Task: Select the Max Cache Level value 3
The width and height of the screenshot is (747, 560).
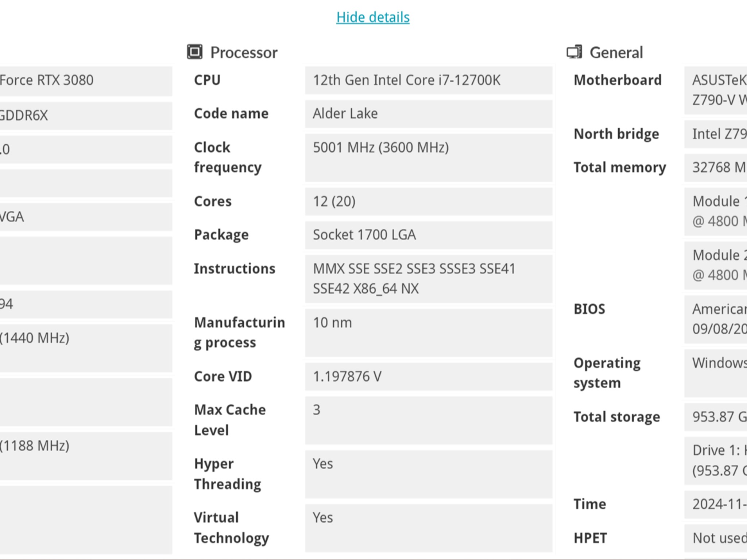Action: [429, 420]
